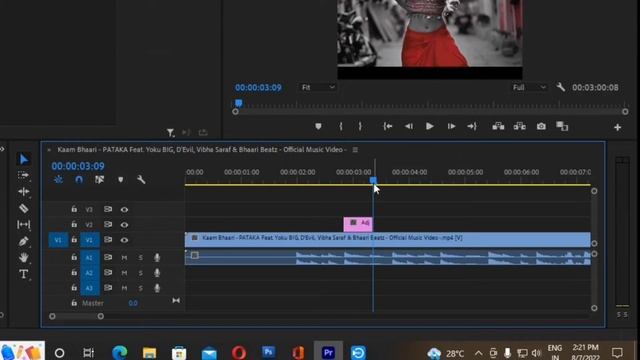Image resolution: width=640 pixels, height=360 pixels.
Task: Toggle V1 source patching button
Action: (58, 240)
